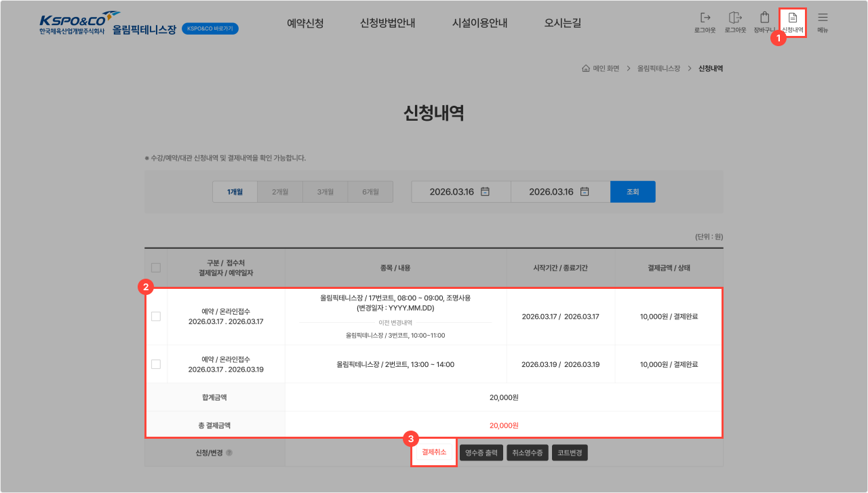Open the 신청방법안내 menu
868x493 pixels.
click(388, 23)
